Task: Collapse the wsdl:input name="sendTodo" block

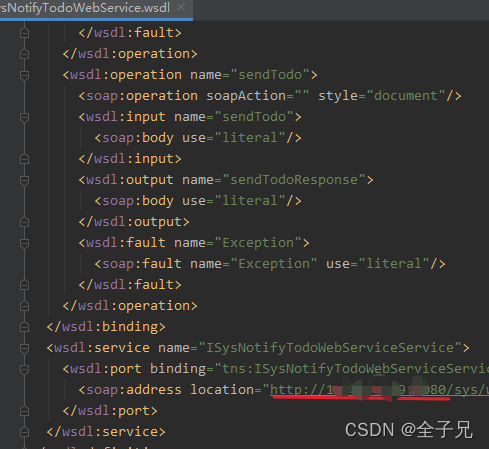Action: pyautogui.click(x=24, y=117)
